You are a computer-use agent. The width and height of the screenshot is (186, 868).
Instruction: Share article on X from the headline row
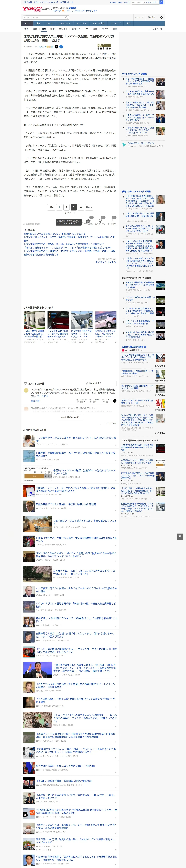coord(56,47)
